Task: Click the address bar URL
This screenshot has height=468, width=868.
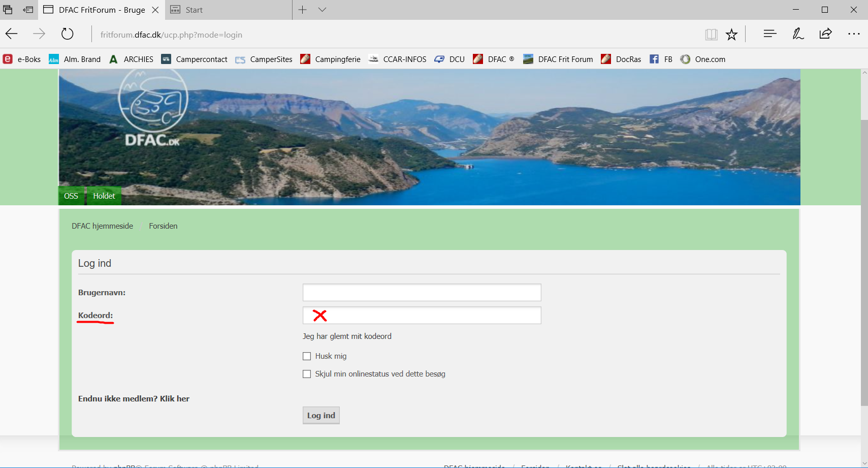Action: (171, 35)
